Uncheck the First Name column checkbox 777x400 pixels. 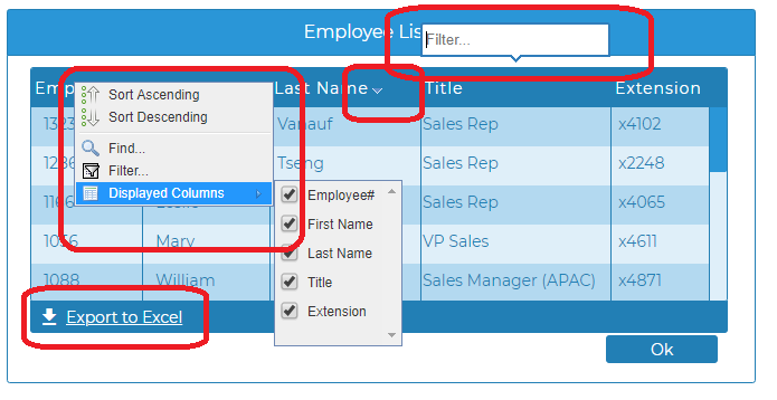[x=290, y=224]
